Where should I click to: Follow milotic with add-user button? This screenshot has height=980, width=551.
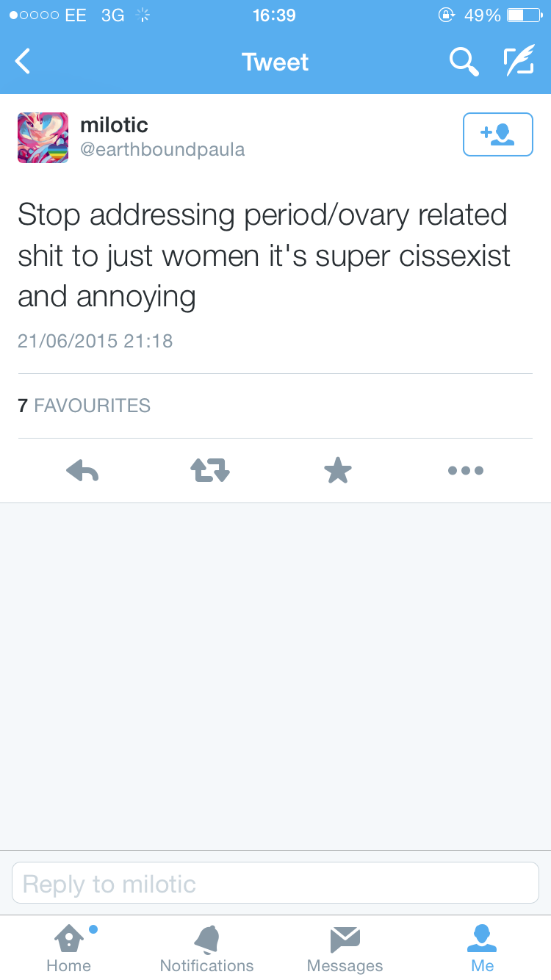click(x=497, y=134)
